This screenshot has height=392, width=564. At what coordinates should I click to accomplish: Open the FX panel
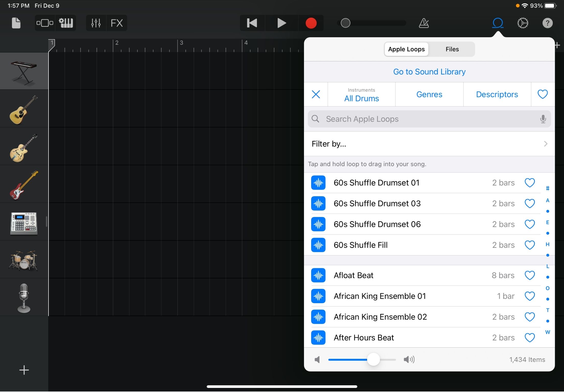coord(117,23)
